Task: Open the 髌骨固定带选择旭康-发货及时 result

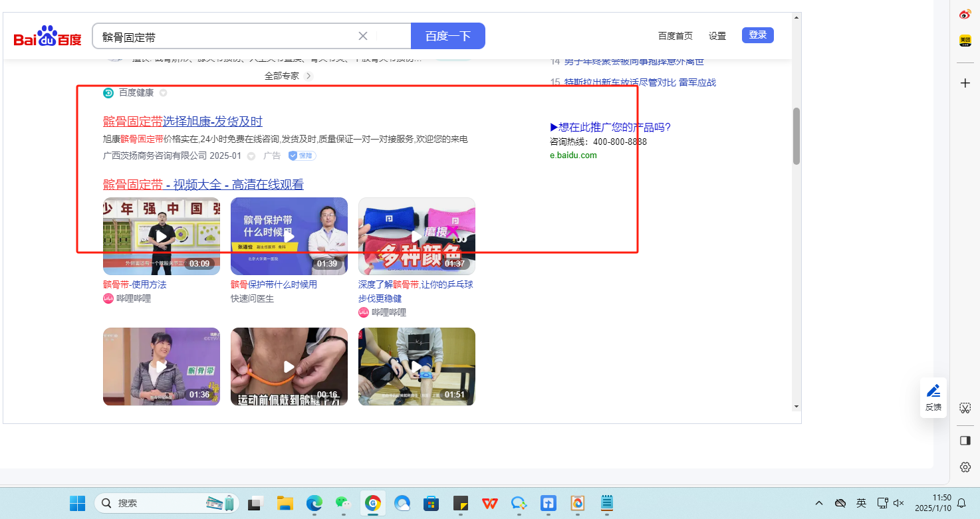Action: tap(183, 122)
